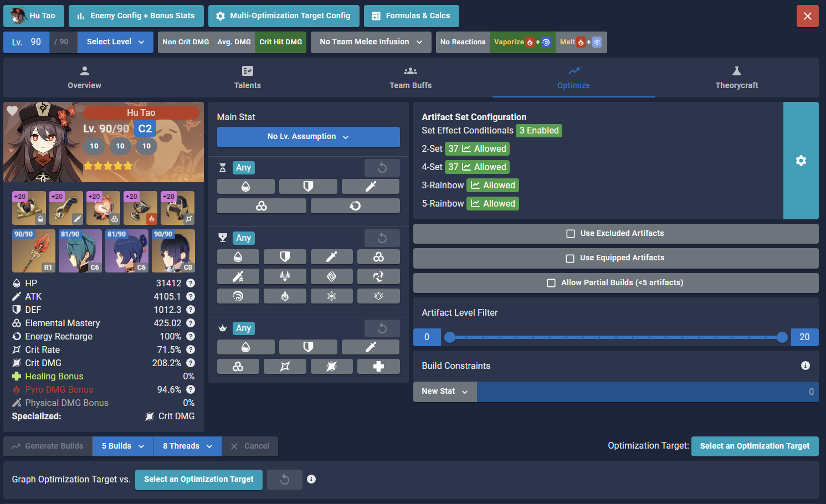The width and height of the screenshot is (826, 504).
Task: Select HP% for the sands main stat
Action: pos(245,186)
